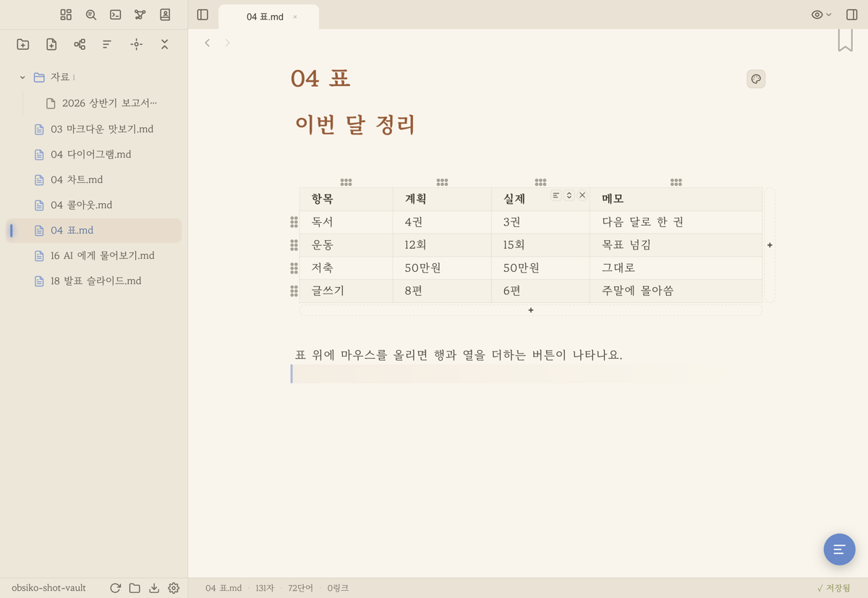Toggle the right sidebar panel
This screenshot has width=868, height=598.
click(851, 14)
